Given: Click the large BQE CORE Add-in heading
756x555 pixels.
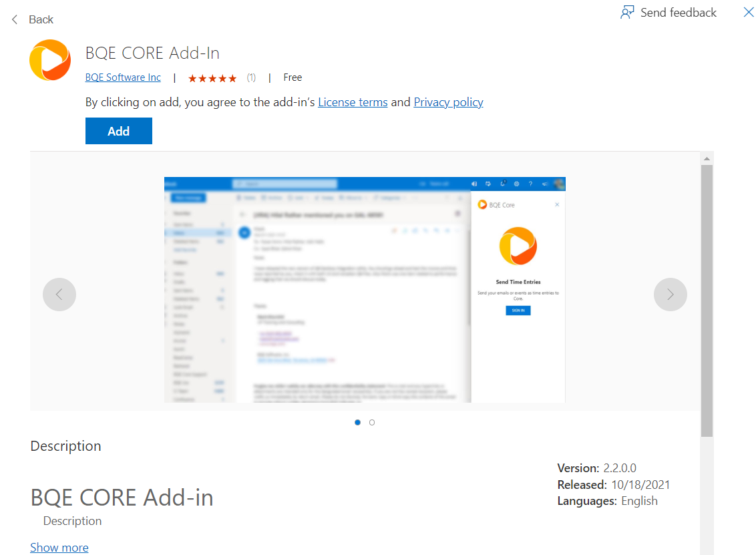Looking at the screenshot, I should [122, 498].
